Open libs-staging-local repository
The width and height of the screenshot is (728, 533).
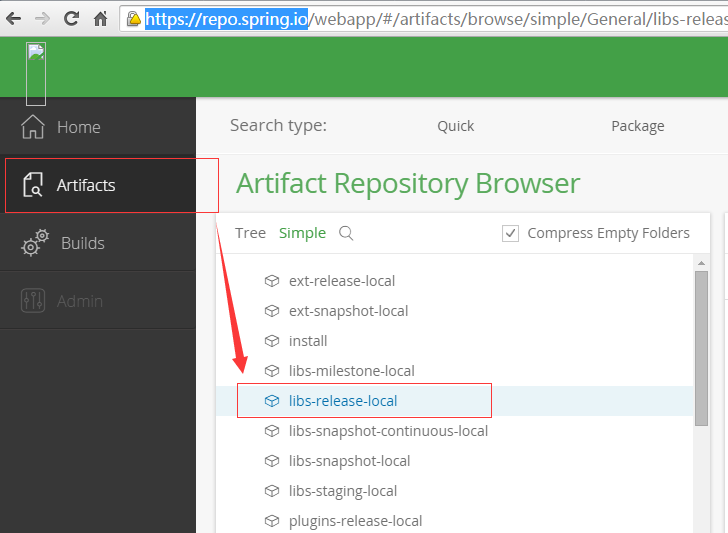pos(343,491)
